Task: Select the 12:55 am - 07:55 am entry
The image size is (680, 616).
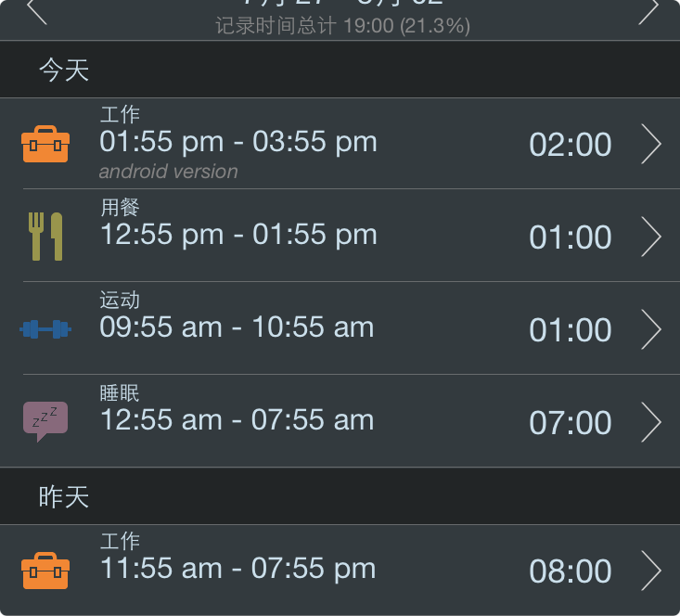Action: (340, 421)
